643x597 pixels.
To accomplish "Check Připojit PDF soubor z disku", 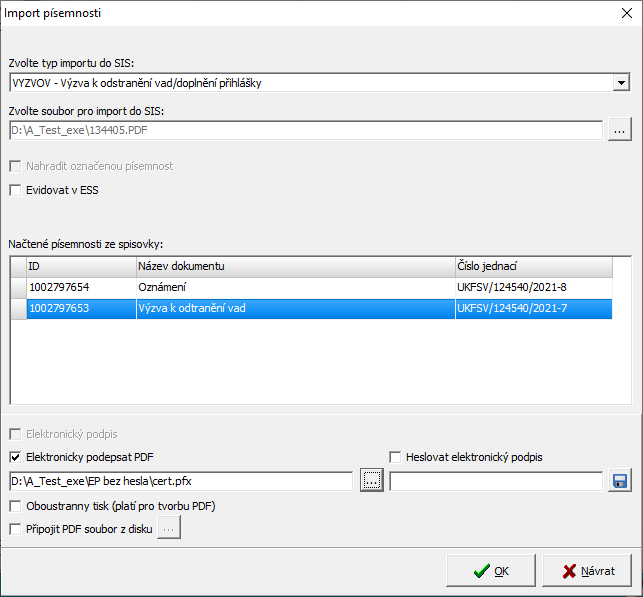I will point(15,529).
